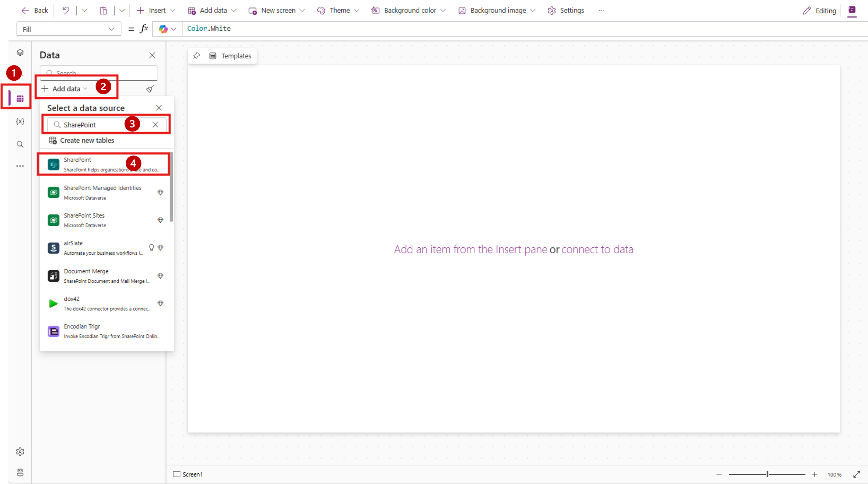Open the Fill property dropdown
Image resolution: width=868 pixels, height=484 pixels.
coord(69,29)
